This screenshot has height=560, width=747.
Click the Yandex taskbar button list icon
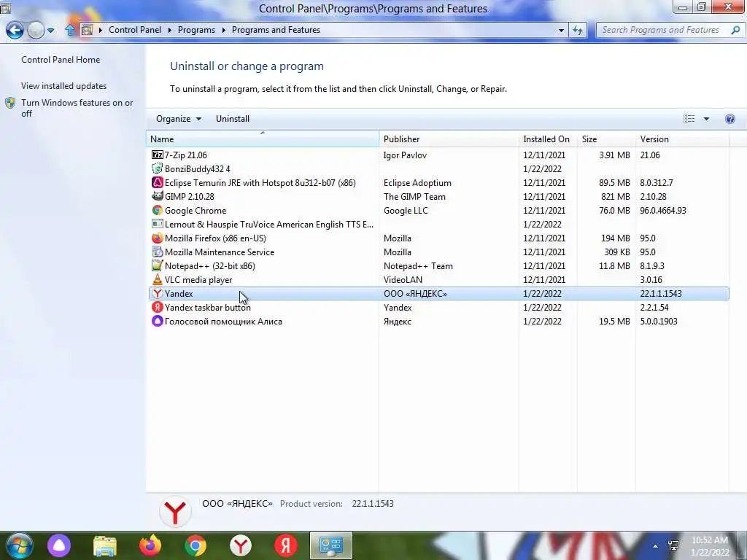(158, 307)
